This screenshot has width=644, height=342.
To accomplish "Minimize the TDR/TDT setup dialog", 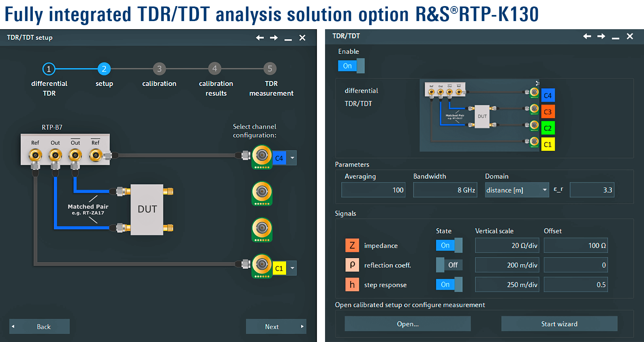I will coord(288,39).
